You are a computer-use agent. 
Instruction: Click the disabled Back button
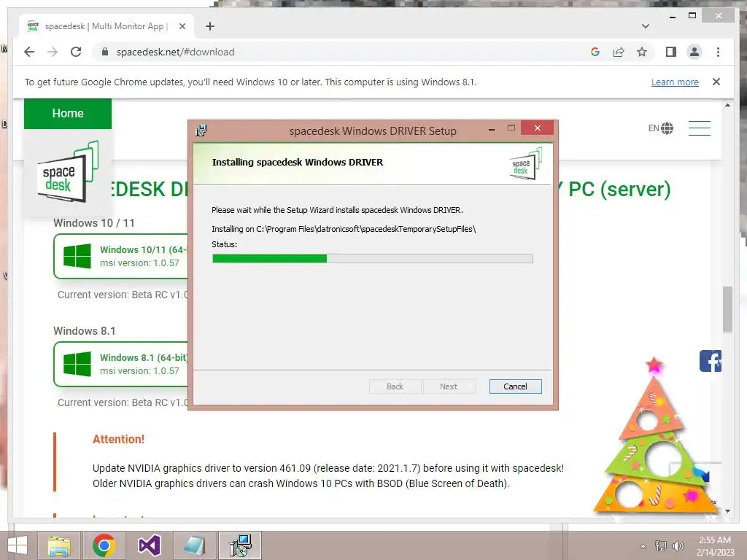pyautogui.click(x=395, y=386)
